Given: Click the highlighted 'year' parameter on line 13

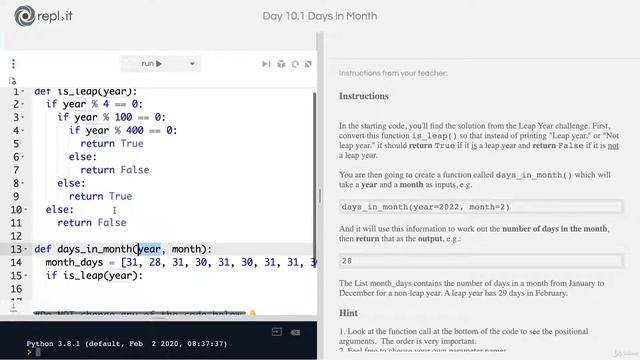Looking at the screenshot, I should (x=149, y=249).
